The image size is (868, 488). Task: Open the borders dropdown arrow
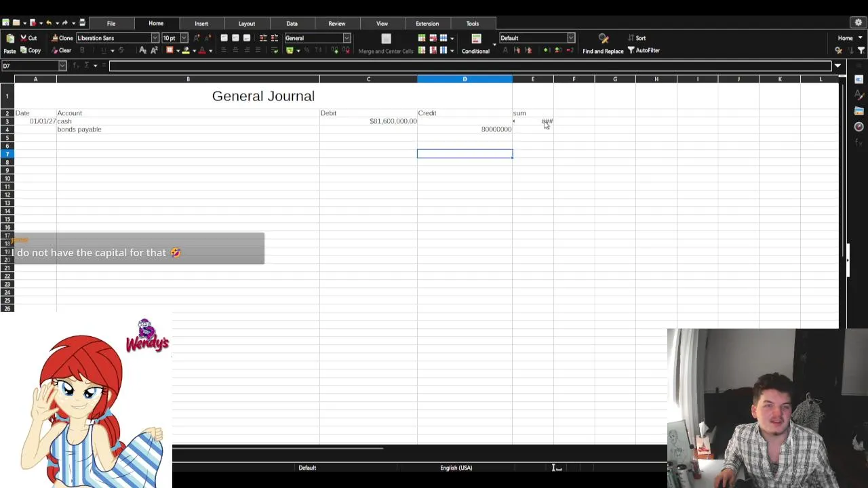[x=178, y=51]
